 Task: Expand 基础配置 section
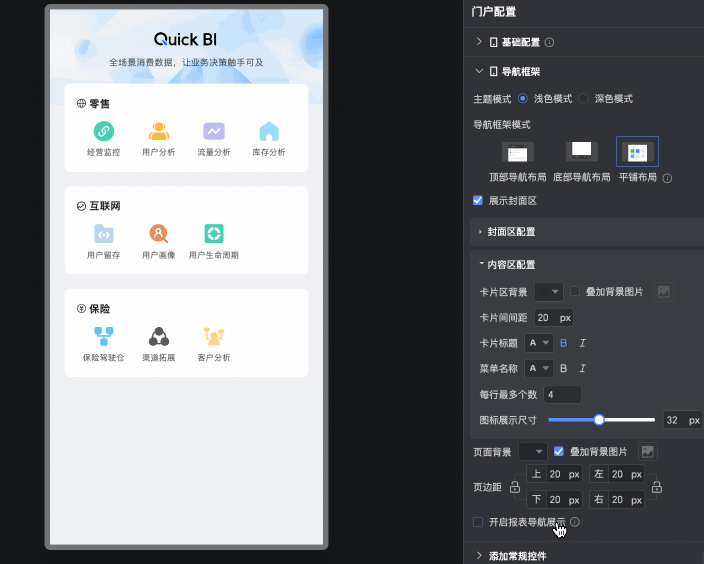[480, 42]
